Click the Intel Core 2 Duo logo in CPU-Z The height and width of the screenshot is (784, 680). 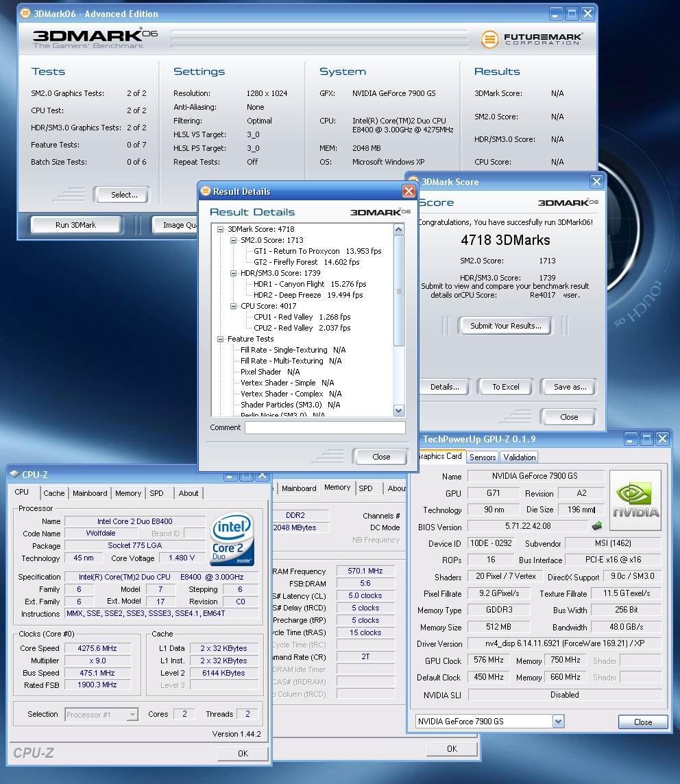[232, 538]
